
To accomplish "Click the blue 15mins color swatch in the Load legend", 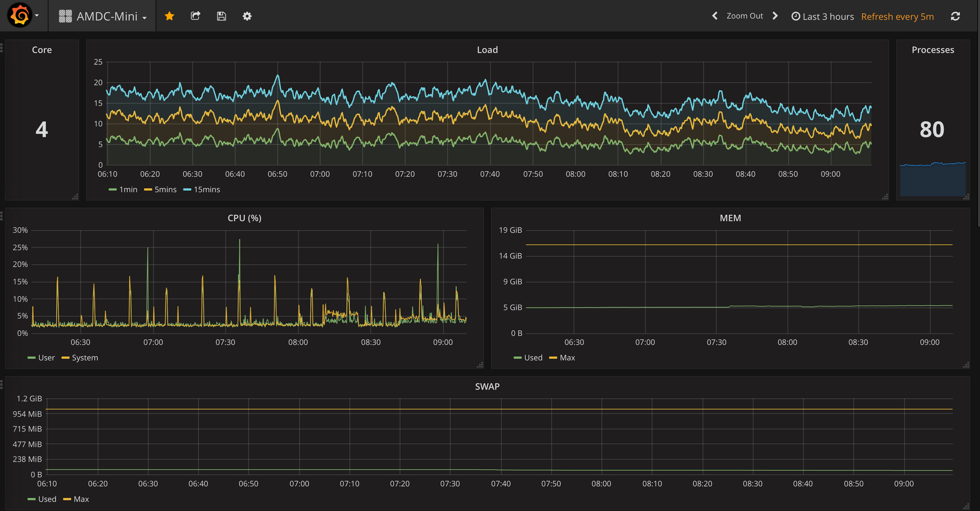I will (187, 190).
